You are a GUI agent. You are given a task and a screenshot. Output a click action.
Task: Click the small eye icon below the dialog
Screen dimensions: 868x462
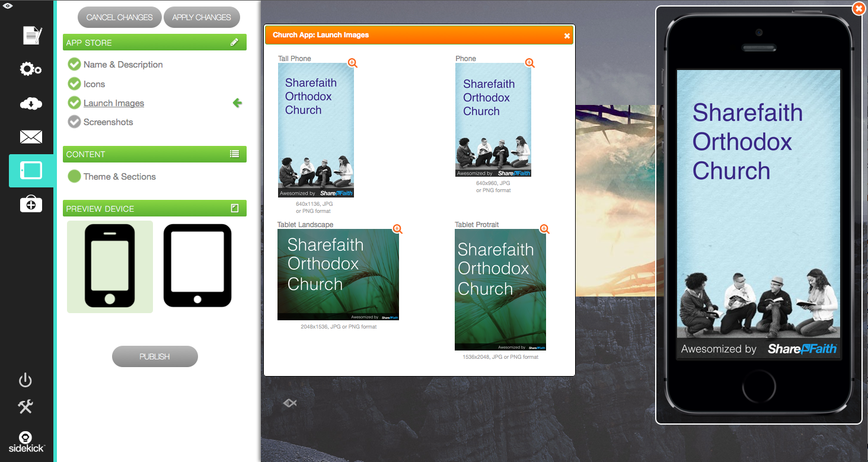pos(289,403)
